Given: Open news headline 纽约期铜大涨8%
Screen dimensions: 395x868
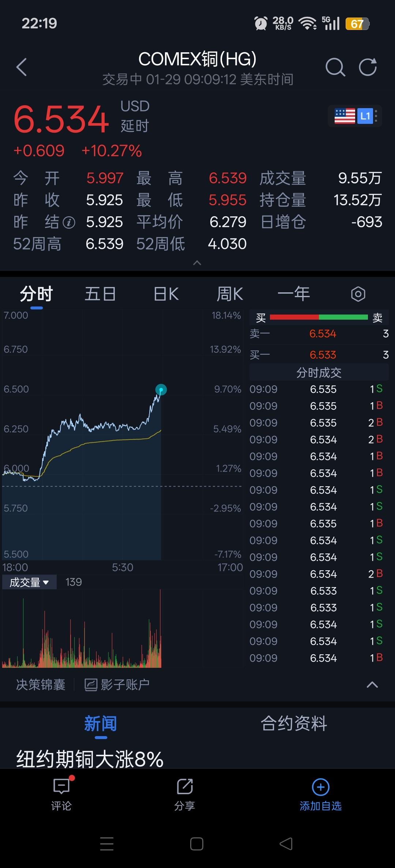Looking at the screenshot, I should click(x=90, y=759).
